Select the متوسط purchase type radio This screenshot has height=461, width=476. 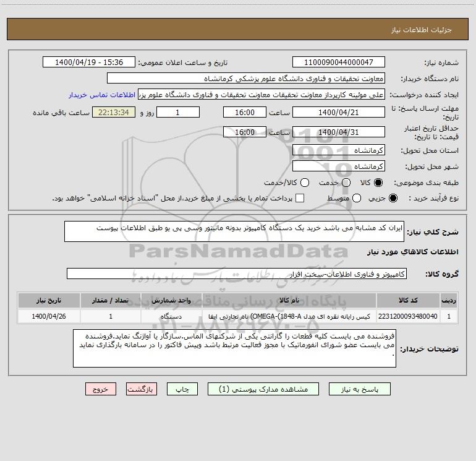pos(357,198)
